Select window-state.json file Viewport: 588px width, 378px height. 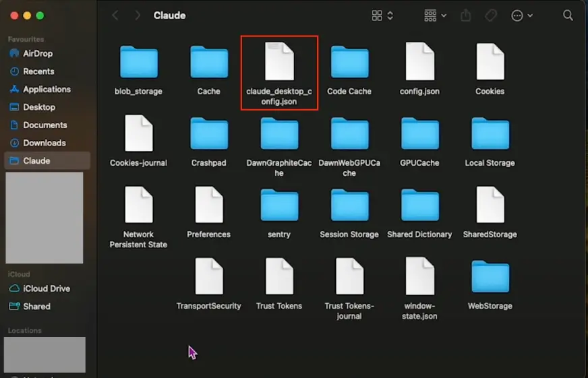click(419, 276)
